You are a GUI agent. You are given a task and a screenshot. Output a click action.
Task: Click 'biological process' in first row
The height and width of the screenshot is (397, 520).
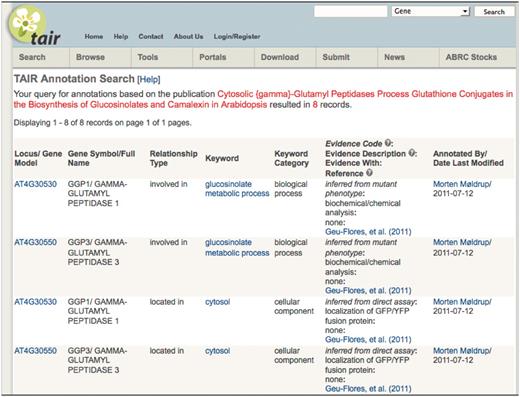click(291, 189)
